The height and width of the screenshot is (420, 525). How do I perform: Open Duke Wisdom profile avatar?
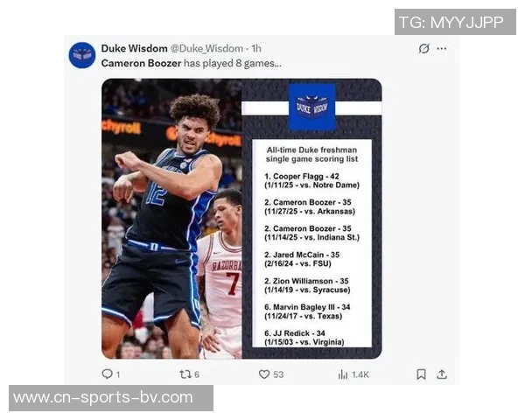point(82,55)
